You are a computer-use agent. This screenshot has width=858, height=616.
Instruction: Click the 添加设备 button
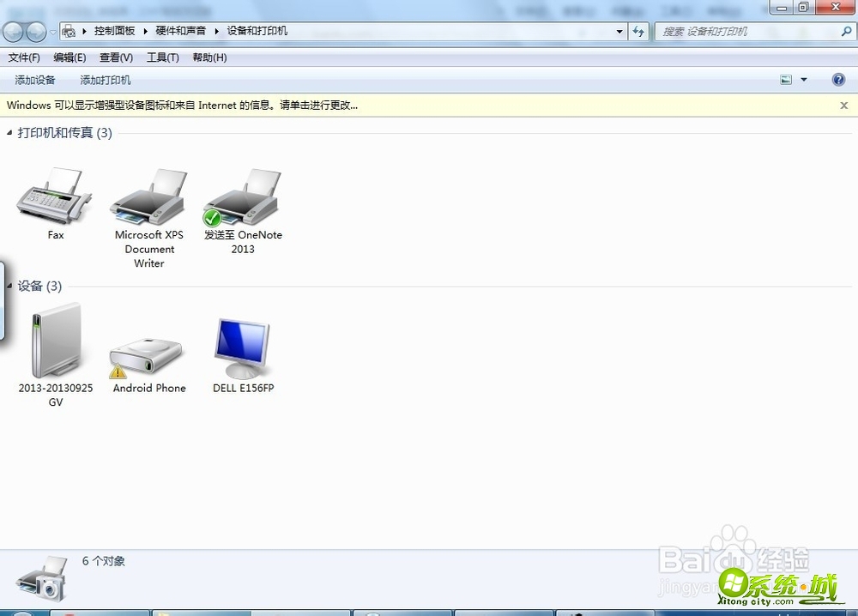(x=34, y=79)
